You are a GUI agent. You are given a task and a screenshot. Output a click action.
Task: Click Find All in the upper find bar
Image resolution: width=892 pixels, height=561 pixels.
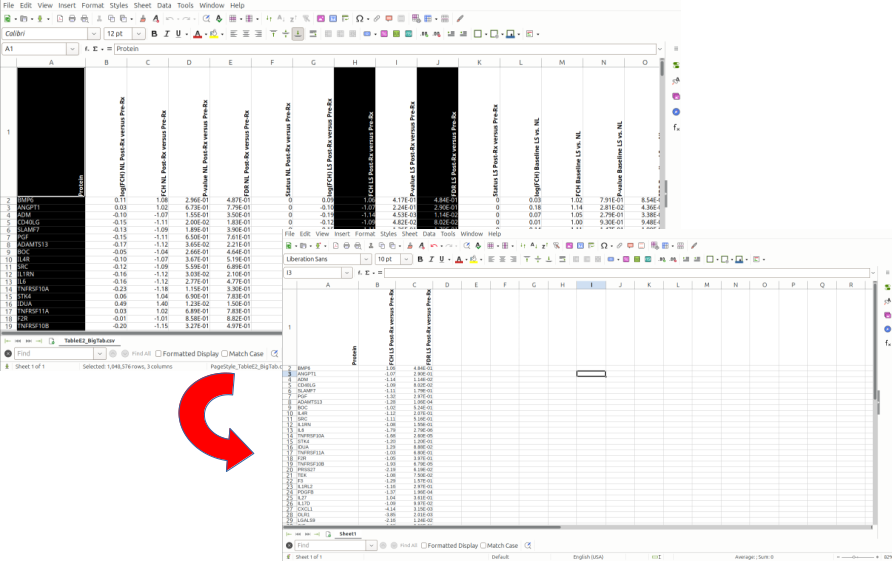[140, 353]
